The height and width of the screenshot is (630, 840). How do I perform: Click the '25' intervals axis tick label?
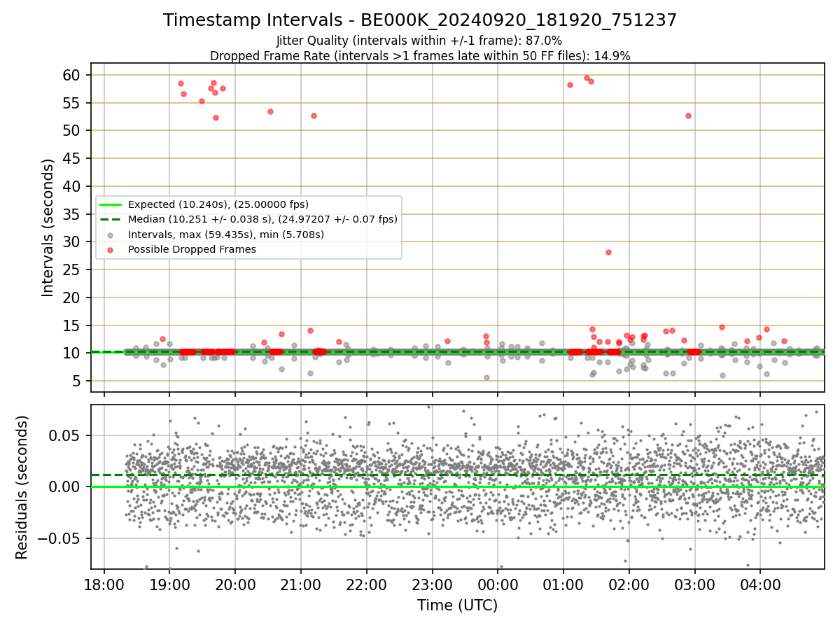(73, 269)
